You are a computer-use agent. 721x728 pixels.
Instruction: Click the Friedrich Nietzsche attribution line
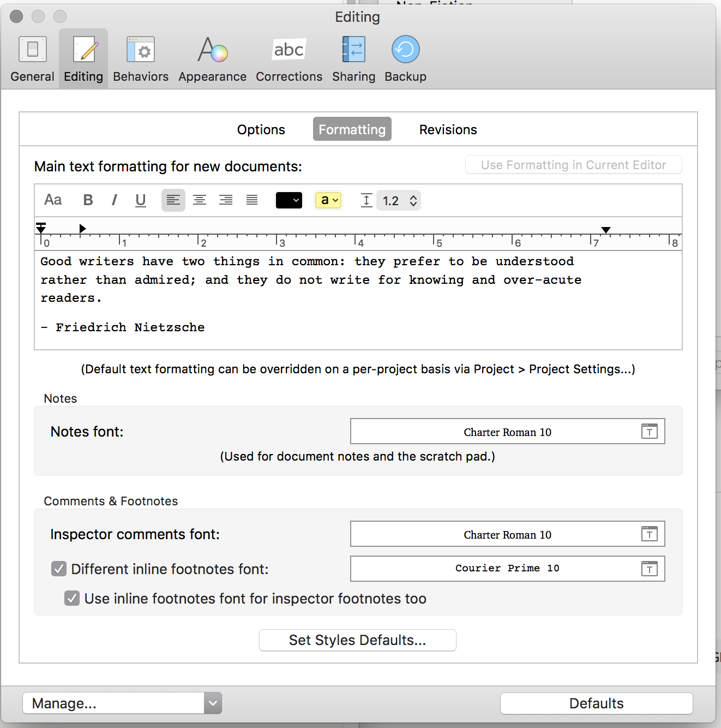tap(123, 327)
